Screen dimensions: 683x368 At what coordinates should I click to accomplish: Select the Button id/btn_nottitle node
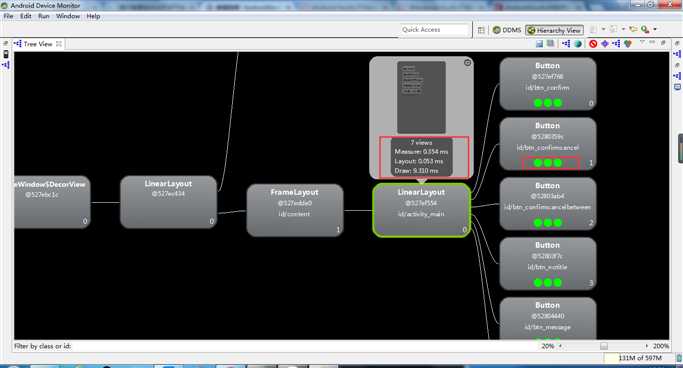(x=548, y=263)
